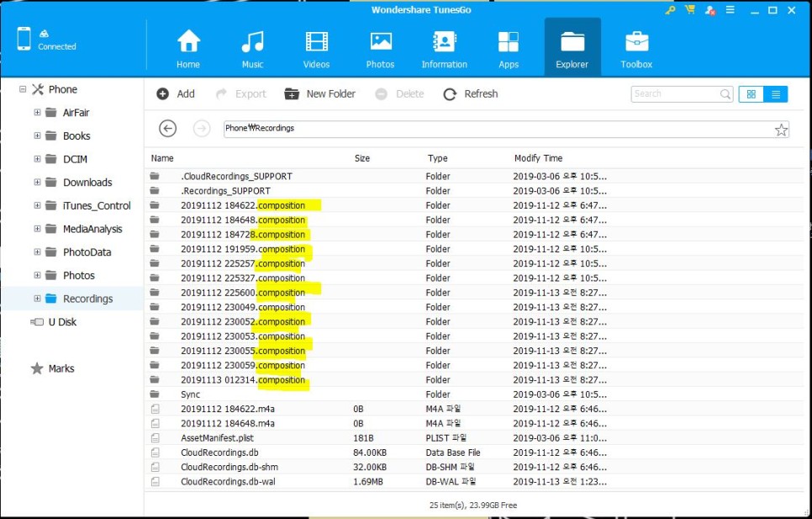Switch to grid thumbnail view
The image size is (812, 519).
(751, 93)
